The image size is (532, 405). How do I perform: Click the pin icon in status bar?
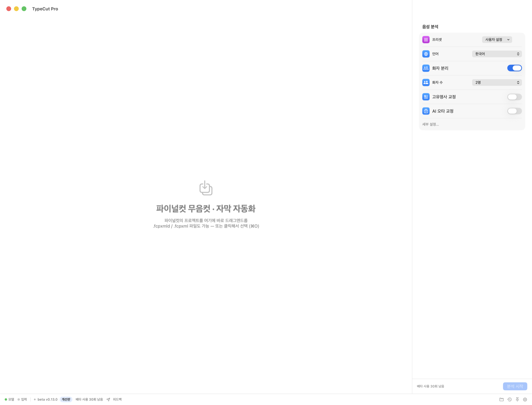(517, 399)
